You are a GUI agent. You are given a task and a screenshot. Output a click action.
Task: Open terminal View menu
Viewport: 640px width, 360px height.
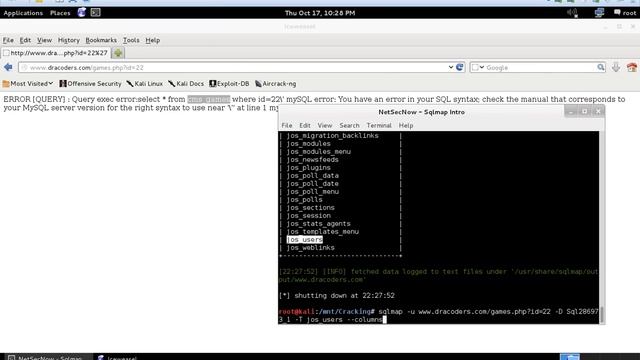coord(324,125)
